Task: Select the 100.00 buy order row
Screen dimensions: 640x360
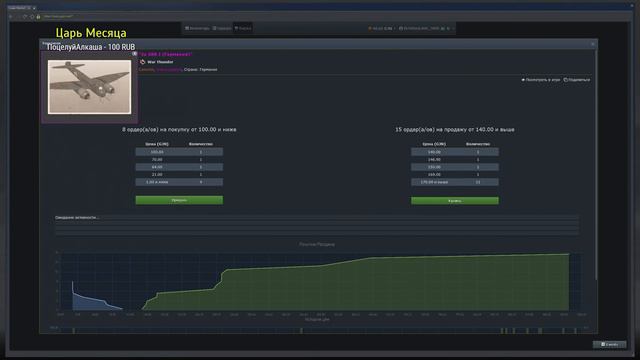Action: pyautogui.click(x=179, y=152)
